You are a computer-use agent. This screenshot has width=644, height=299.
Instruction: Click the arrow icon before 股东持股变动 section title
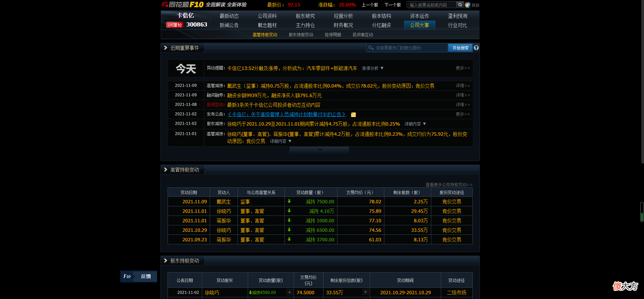tap(166, 261)
